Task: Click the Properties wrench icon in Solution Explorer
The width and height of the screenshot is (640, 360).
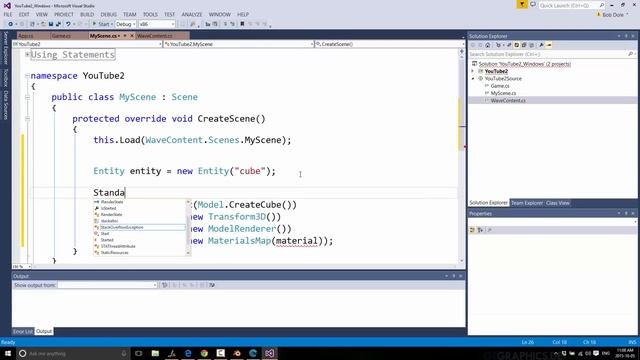Action: click(541, 45)
